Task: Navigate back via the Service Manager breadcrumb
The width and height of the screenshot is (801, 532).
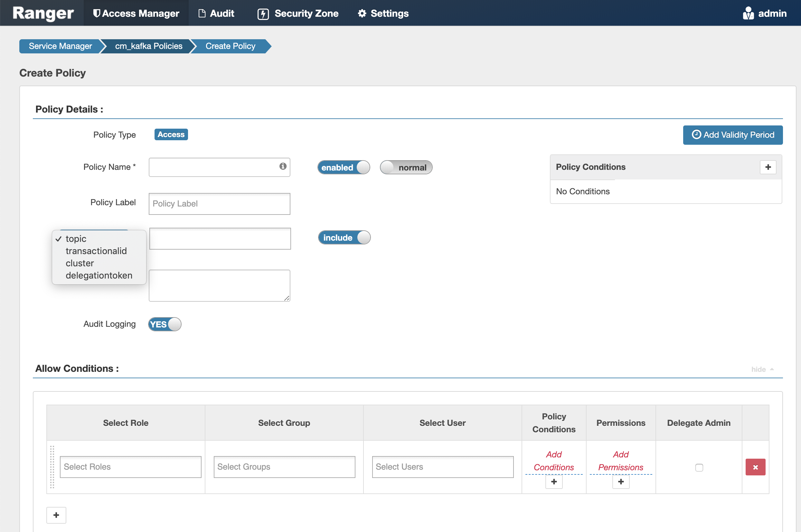Action: coord(60,46)
